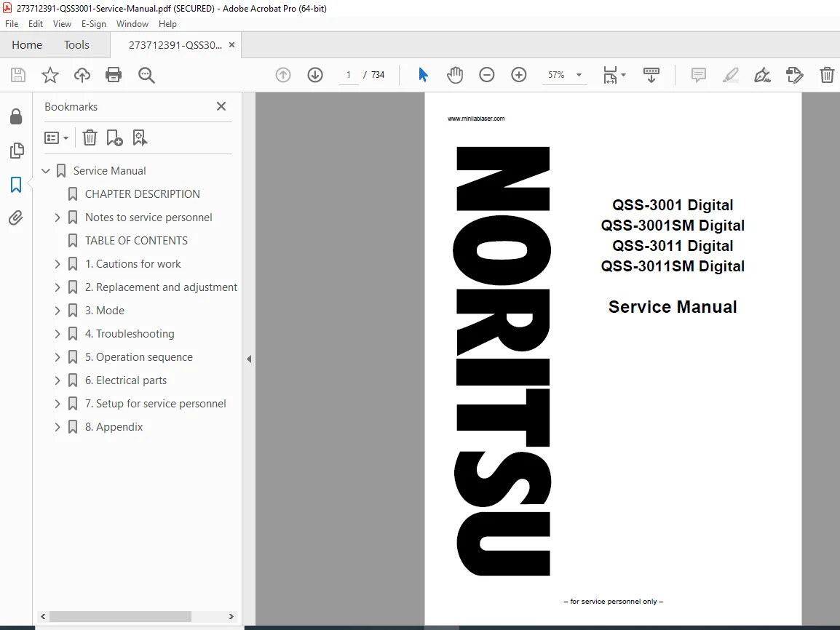Select the Highlight text pen tool
The height and width of the screenshot is (630, 840).
pyautogui.click(x=731, y=75)
